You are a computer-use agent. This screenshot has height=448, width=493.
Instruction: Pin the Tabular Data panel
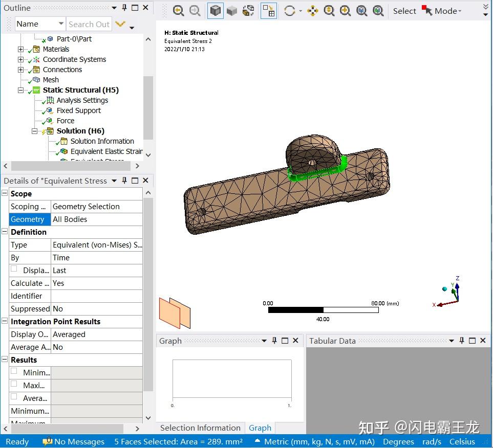pyautogui.click(x=462, y=341)
